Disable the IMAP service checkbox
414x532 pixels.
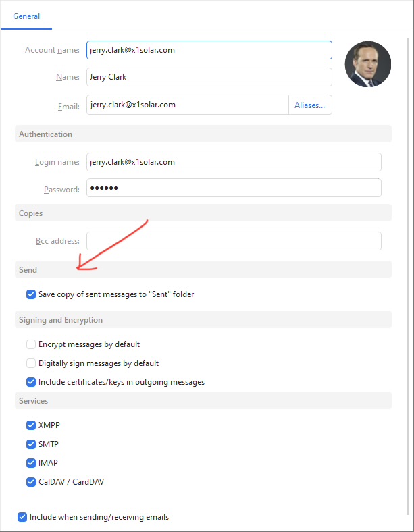pos(31,463)
